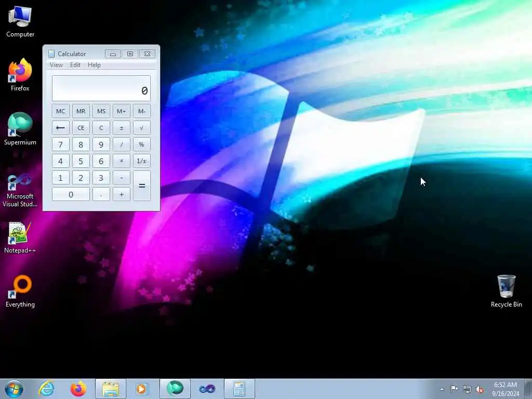The image size is (532, 399).
Task: Click the square root button
Action: [x=142, y=128]
